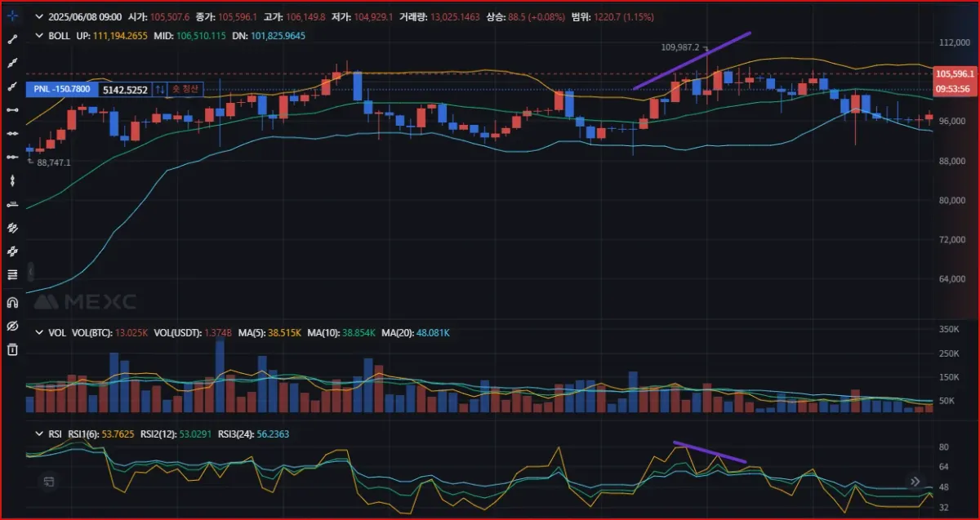This screenshot has height=520, width=980.
Task: Delete all drawings with trash icon
Action: (12, 349)
